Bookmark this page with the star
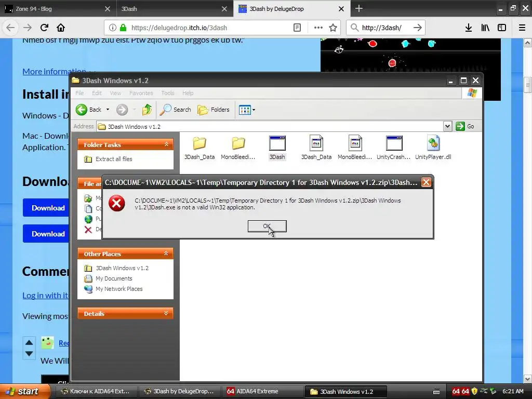The image size is (532, 399). point(333,28)
